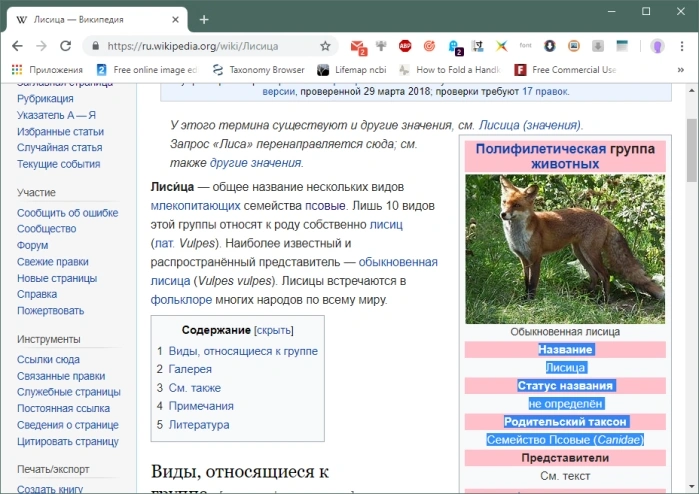Open a Случайная статья
Screen dimensions: 699x494
coord(59,148)
